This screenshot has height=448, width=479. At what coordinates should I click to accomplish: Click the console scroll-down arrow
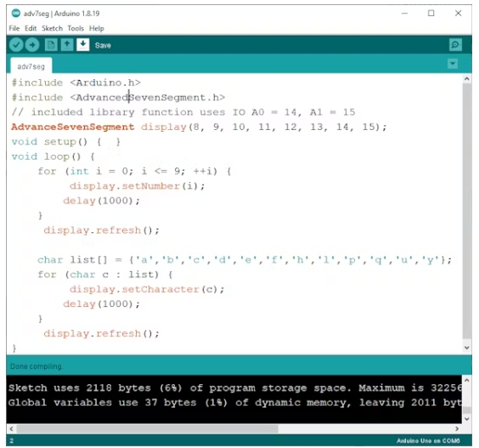point(467,419)
